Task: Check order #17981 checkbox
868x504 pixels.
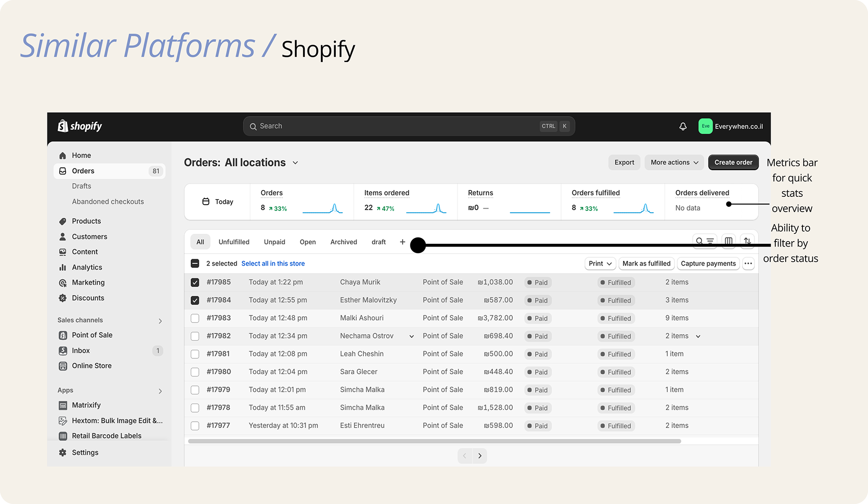Action: pyautogui.click(x=195, y=354)
